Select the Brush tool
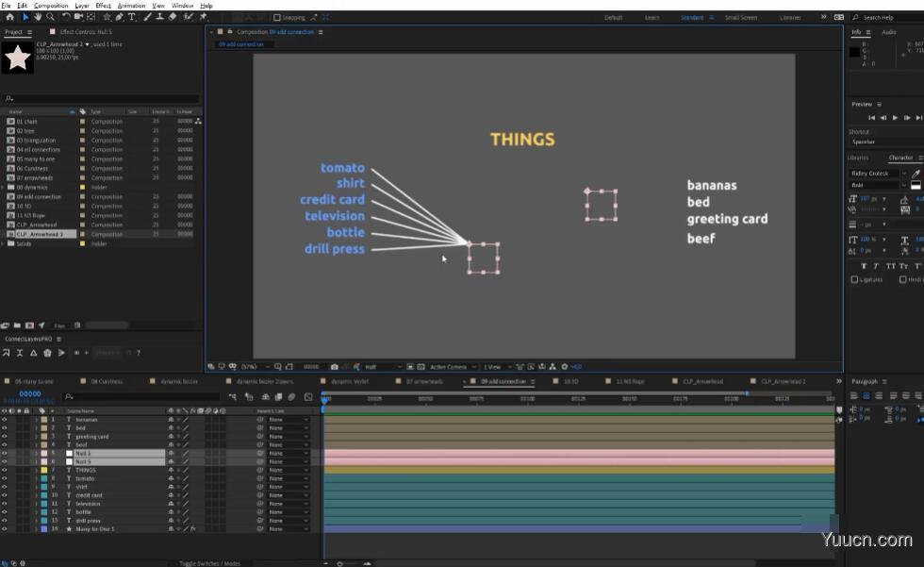The height and width of the screenshot is (567, 924). pos(147,17)
